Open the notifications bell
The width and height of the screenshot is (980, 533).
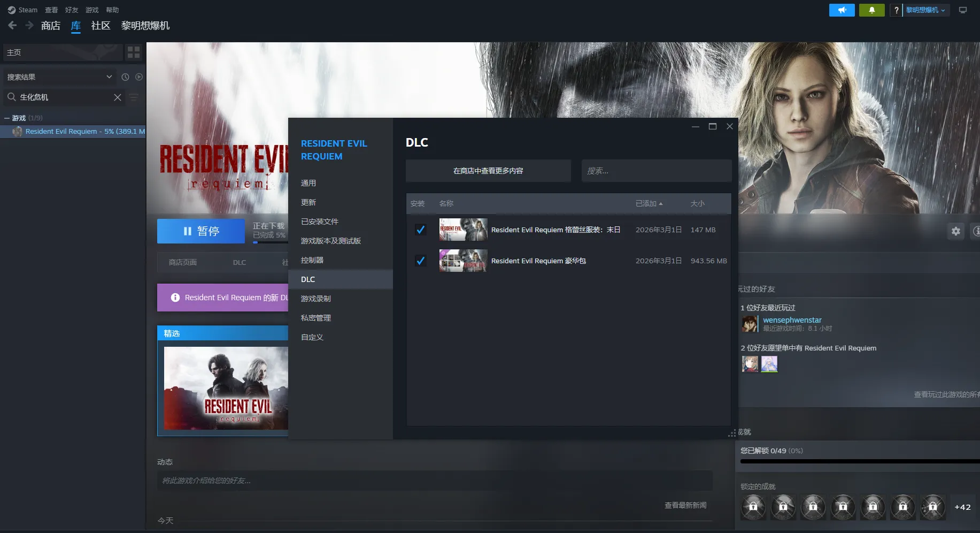(x=871, y=10)
